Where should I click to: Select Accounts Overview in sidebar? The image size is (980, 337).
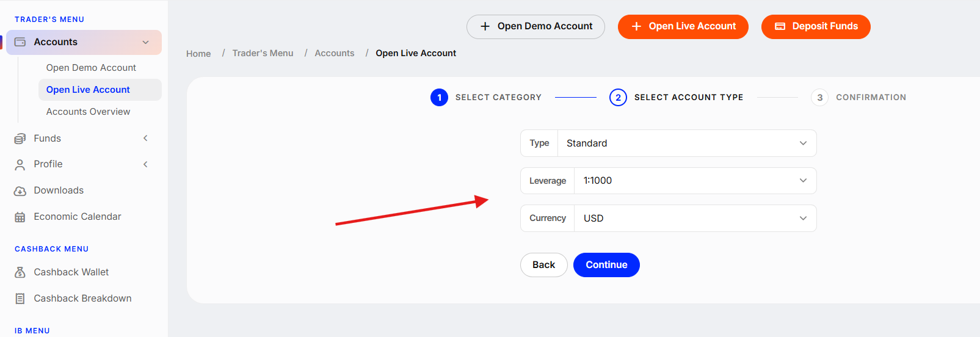pos(88,112)
